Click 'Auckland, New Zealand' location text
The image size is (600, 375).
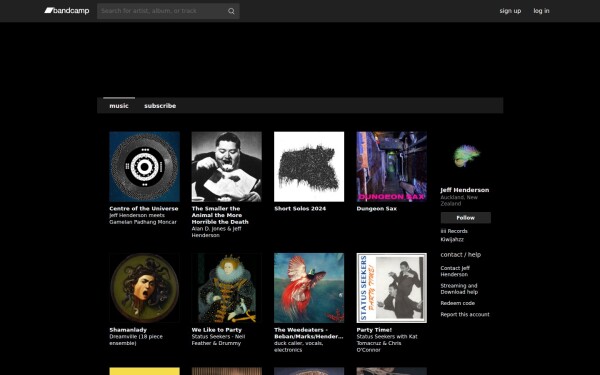click(x=459, y=201)
